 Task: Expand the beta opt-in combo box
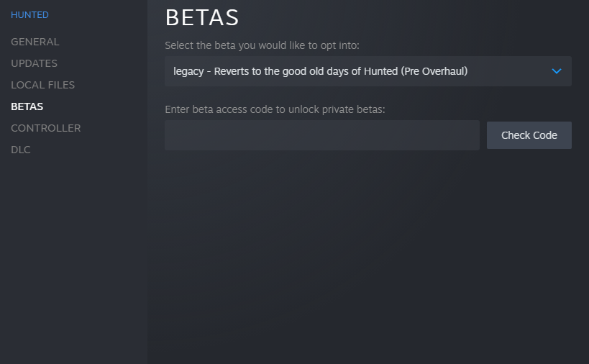(367, 71)
